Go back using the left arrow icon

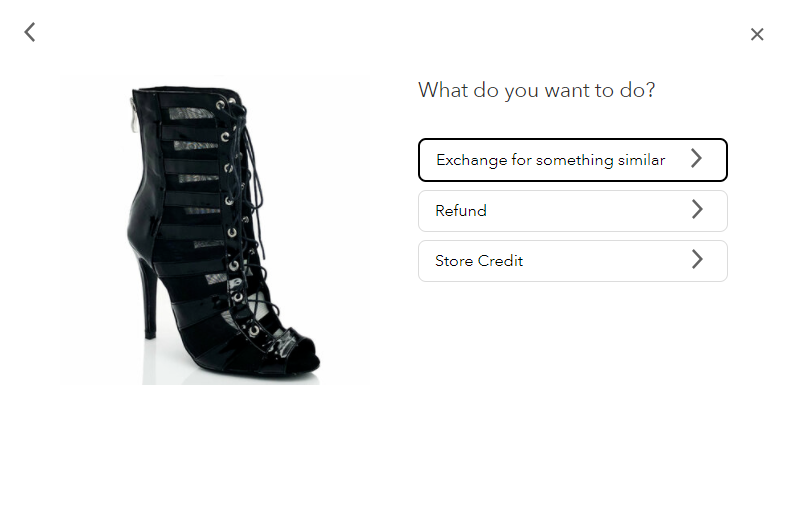pos(30,32)
